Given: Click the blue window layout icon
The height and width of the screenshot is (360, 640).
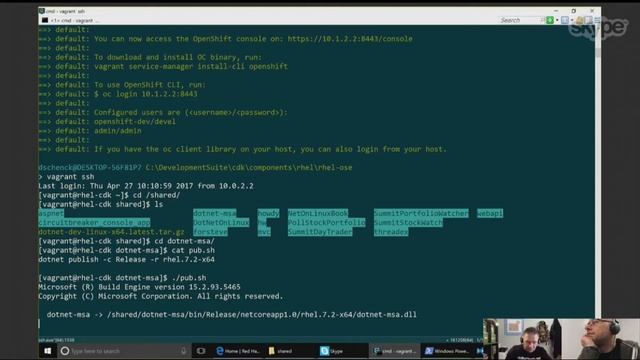Looking at the screenshot, I should (564, 20).
